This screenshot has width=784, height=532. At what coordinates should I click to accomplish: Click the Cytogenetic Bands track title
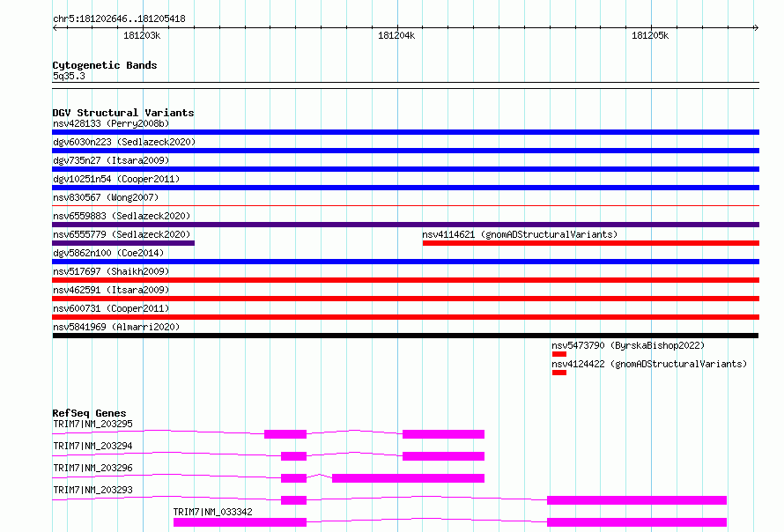[x=105, y=65]
